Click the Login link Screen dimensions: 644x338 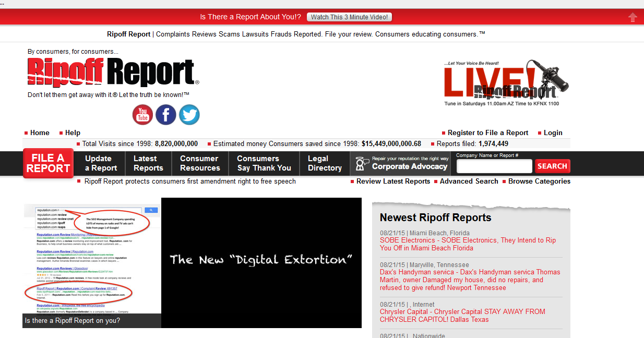coord(553,132)
